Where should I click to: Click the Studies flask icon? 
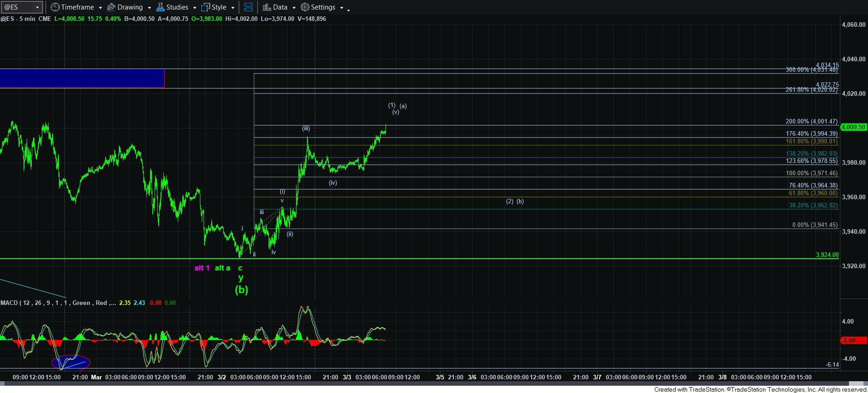click(x=160, y=7)
